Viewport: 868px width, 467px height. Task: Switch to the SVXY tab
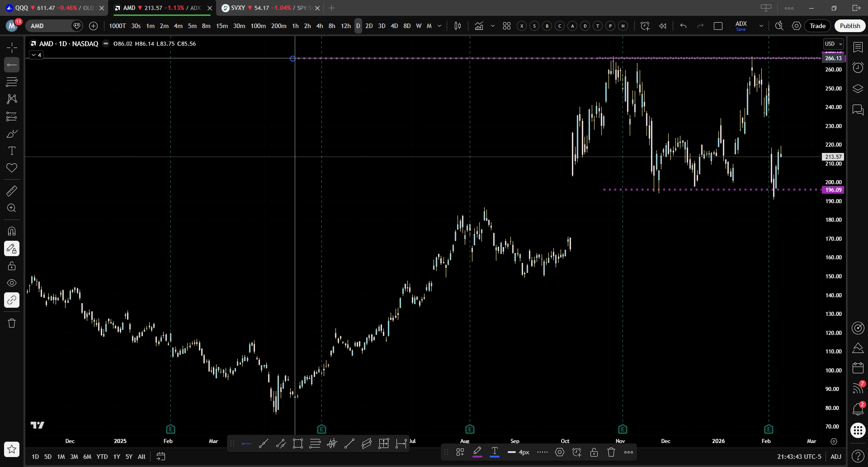point(267,8)
